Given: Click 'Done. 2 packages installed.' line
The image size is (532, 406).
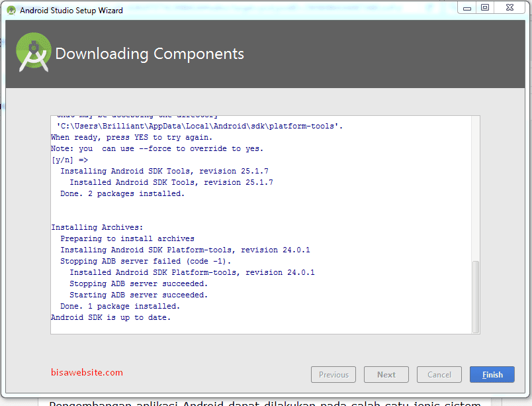Looking at the screenshot, I should pos(122,193).
